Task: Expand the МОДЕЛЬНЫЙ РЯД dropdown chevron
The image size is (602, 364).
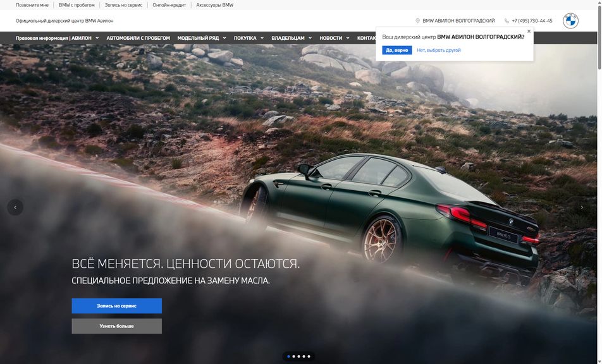Action: (x=224, y=38)
